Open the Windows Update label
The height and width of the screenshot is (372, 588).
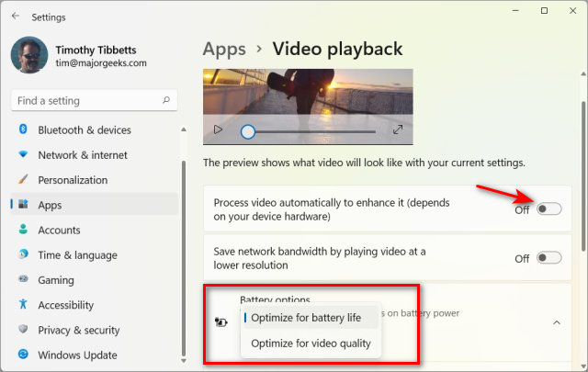pyautogui.click(x=77, y=355)
